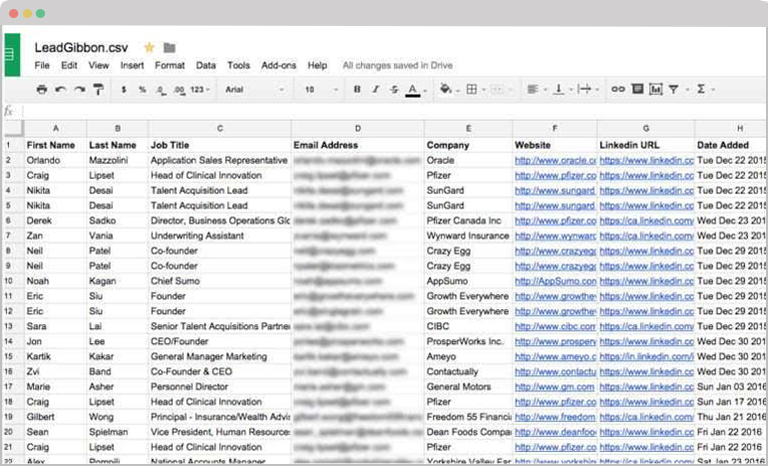Open the AppSumo.com website link
Viewport: 768px width, 466px height.
coord(555,281)
